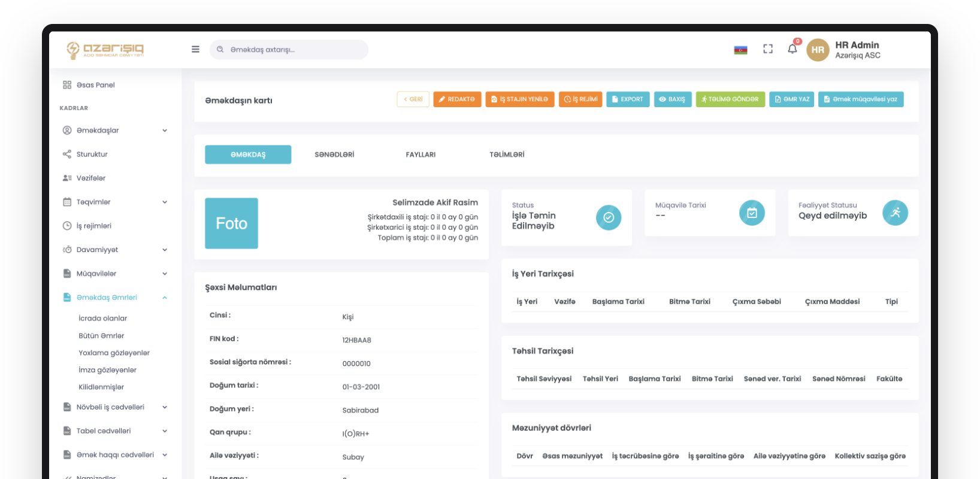
Task: Expand the Əmək haqqı cədvəlləri chevron
Action: tap(165, 455)
